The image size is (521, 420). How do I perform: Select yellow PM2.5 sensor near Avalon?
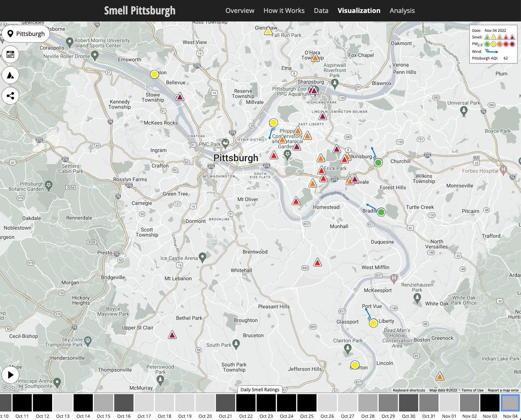pyautogui.click(x=154, y=74)
